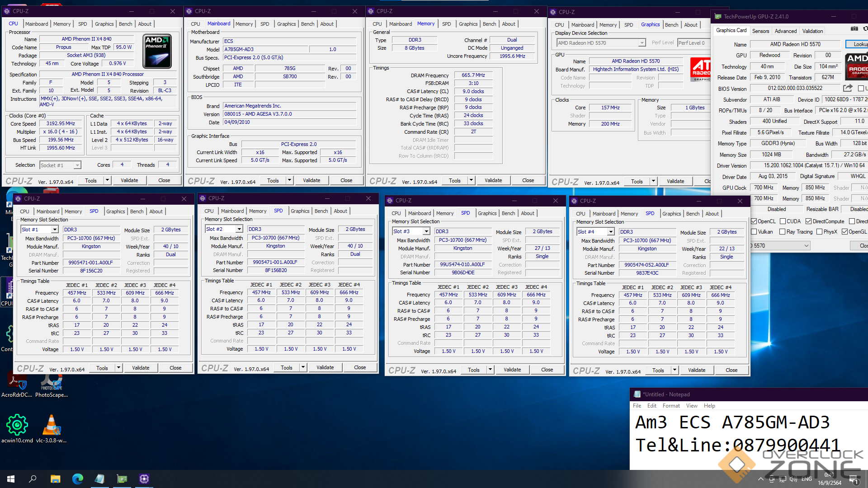Open the Format menu in Notepad
The image size is (868, 488).
click(x=671, y=406)
